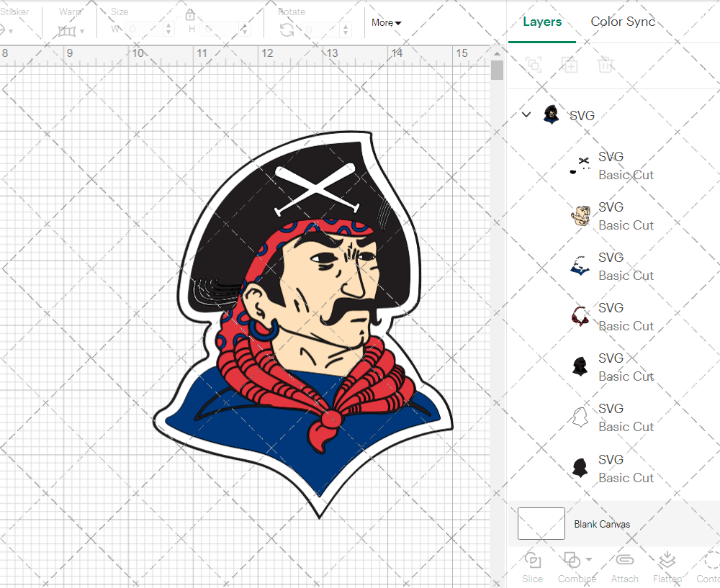The width and height of the screenshot is (720, 588).
Task: Select the crossed bats SVG layer
Action: point(613,166)
